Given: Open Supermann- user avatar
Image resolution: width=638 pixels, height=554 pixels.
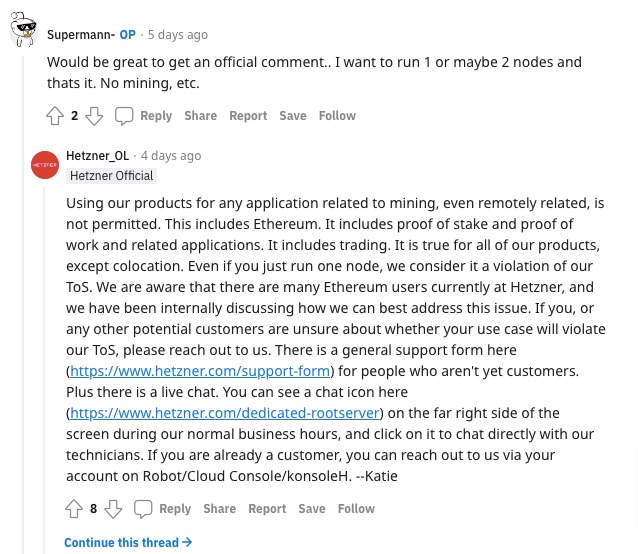Looking at the screenshot, I should 23,32.
